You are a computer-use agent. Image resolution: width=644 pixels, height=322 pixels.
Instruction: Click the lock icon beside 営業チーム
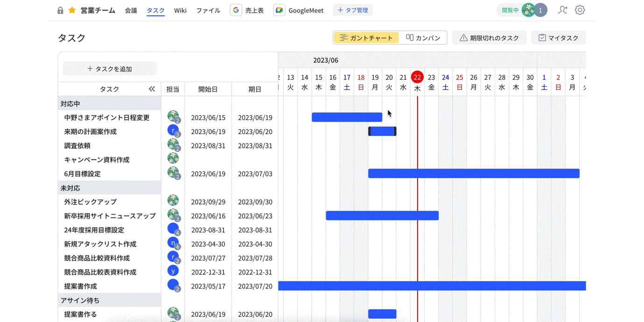point(60,10)
